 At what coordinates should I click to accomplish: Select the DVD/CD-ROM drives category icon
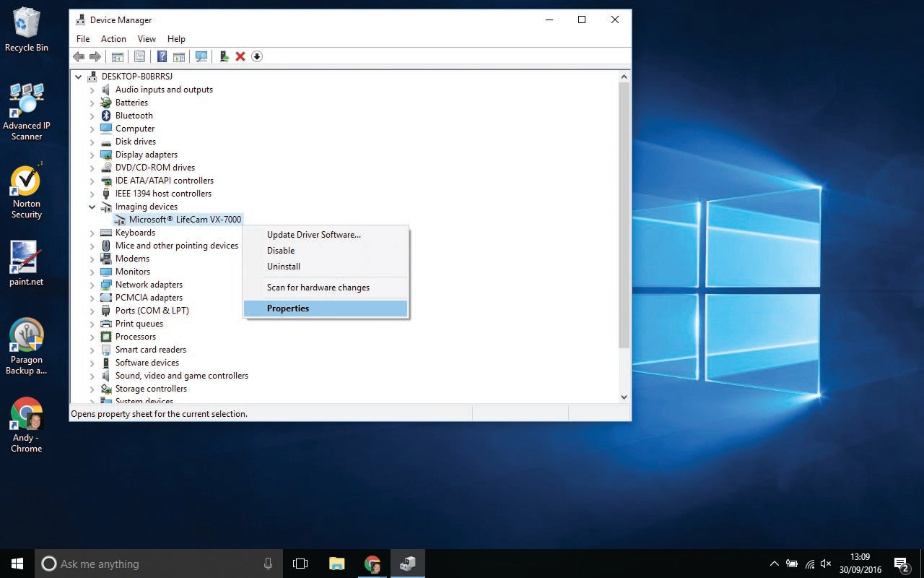coord(106,168)
